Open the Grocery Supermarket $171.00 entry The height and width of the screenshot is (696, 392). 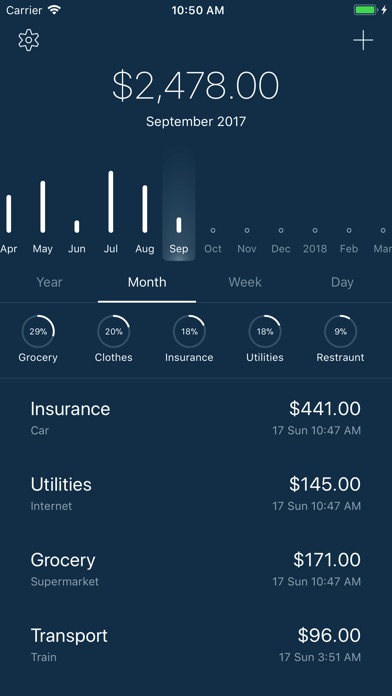pyautogui.click(x=196, y=569)
